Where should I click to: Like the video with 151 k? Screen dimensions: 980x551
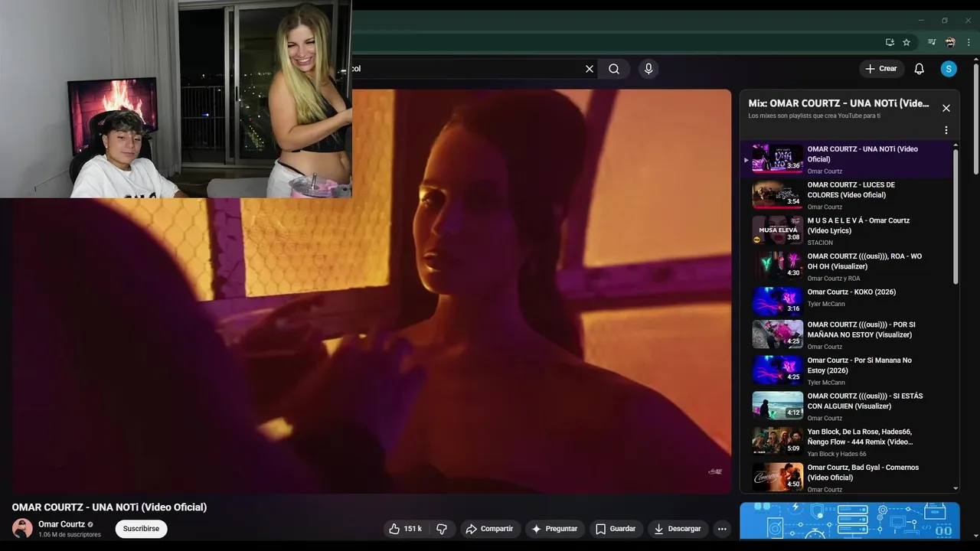405,529
